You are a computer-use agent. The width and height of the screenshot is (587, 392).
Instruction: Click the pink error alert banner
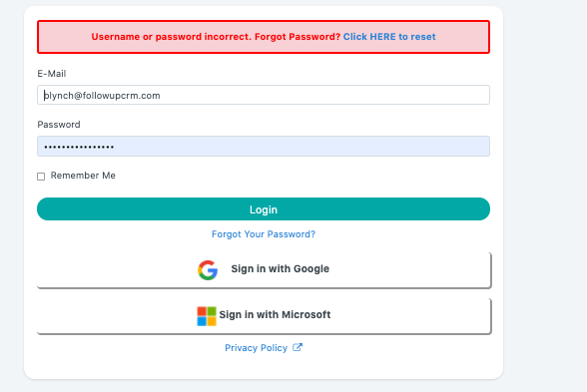pyautogui.click(x=264, y=37)
